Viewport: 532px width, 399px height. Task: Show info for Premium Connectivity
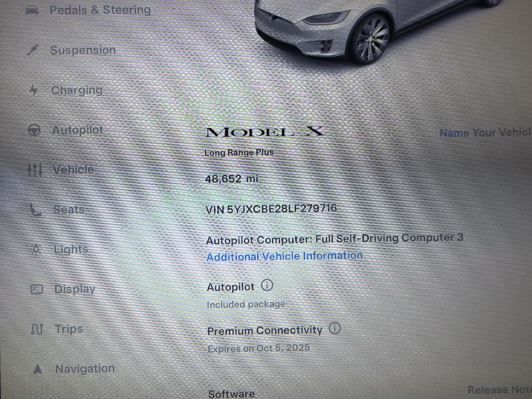click(x=335, y=328)
